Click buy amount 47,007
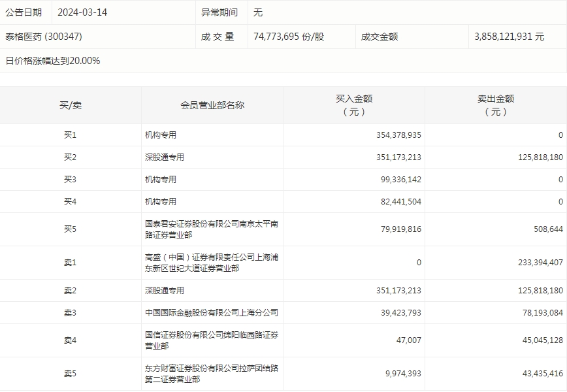The image size is (567, 392). (409, 340)
